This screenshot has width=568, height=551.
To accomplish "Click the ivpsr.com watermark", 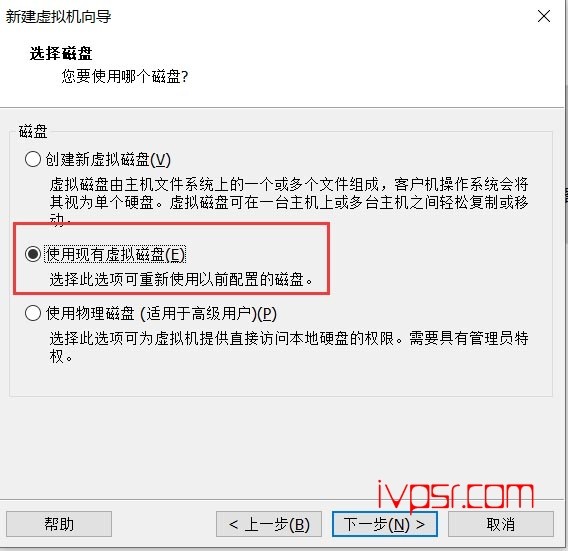I will click(456, 495).
